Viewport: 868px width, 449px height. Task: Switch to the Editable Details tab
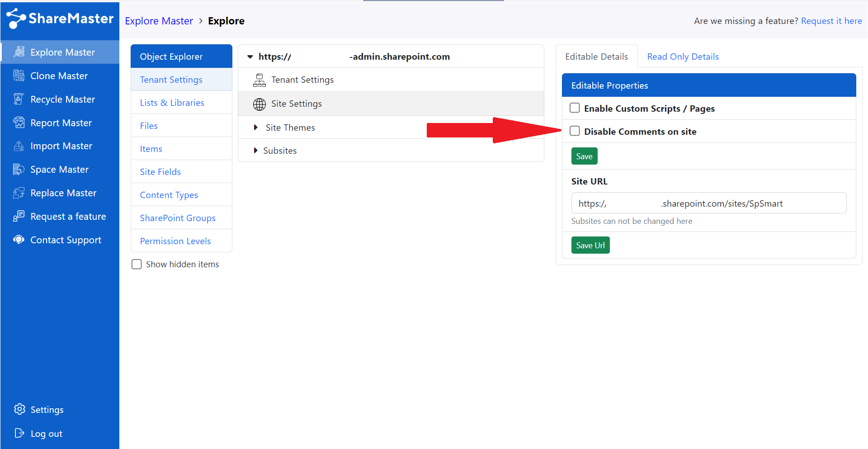pyautogui.click(x=596, y=57)
